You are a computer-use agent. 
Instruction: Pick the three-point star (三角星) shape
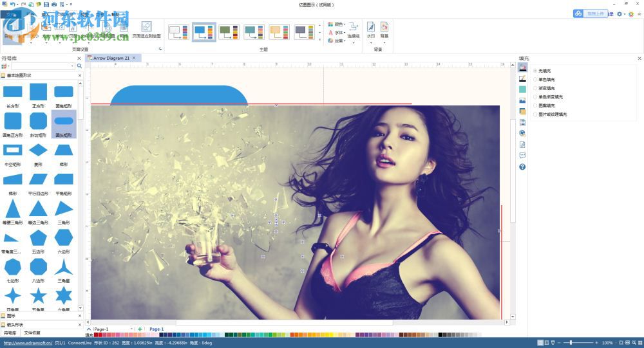(64, 267)
